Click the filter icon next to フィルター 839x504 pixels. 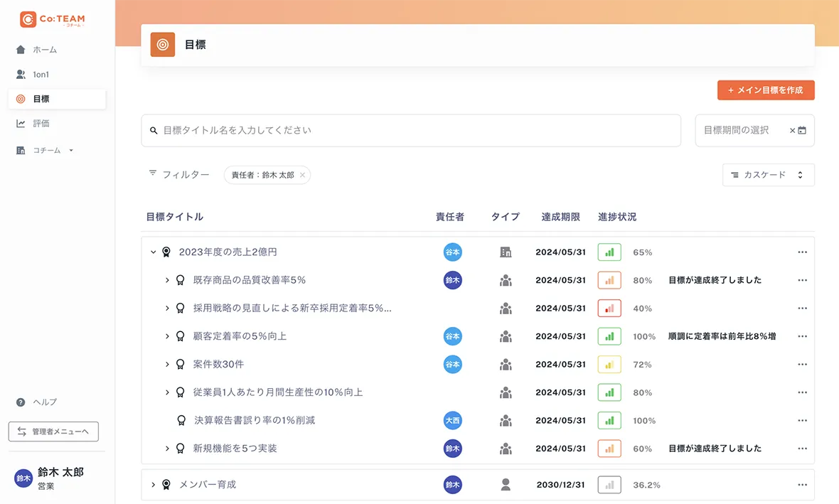point(153,173)
